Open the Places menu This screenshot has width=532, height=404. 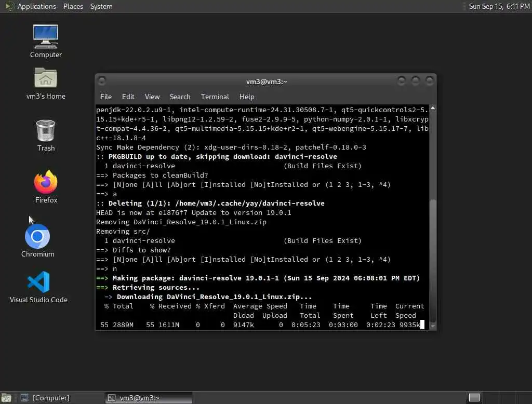[x=73, y=6]
